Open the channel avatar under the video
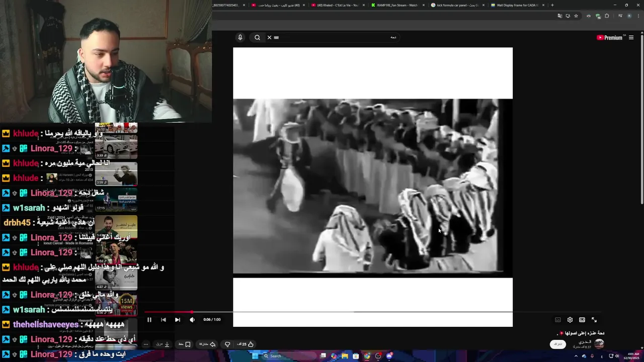This screenshot has height=362, width=644. pyautogui.click(x=599, y=344)
